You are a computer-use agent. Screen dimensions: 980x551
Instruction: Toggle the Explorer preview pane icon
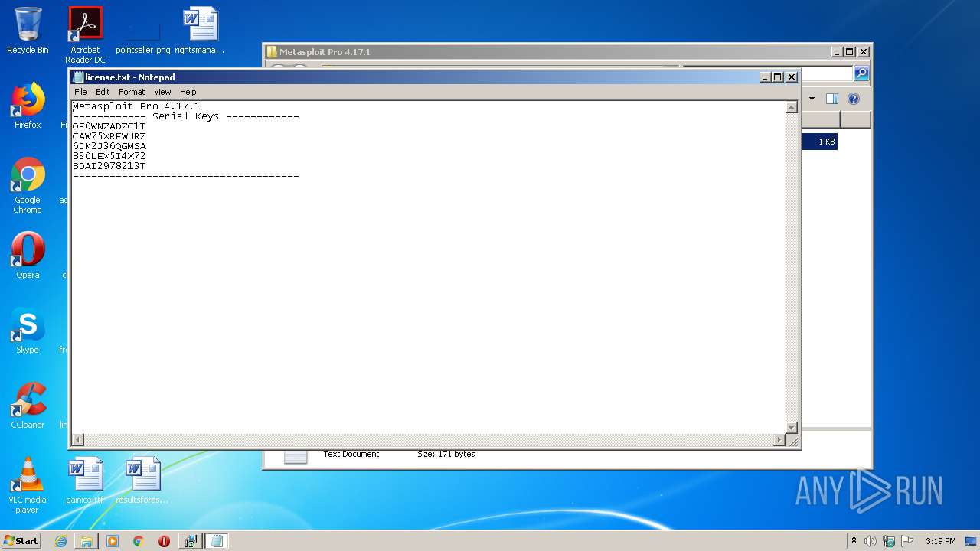click(832, 99)
